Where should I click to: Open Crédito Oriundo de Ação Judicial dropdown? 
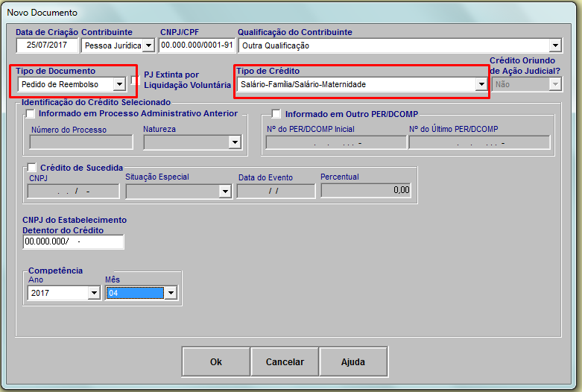[555, 84]
